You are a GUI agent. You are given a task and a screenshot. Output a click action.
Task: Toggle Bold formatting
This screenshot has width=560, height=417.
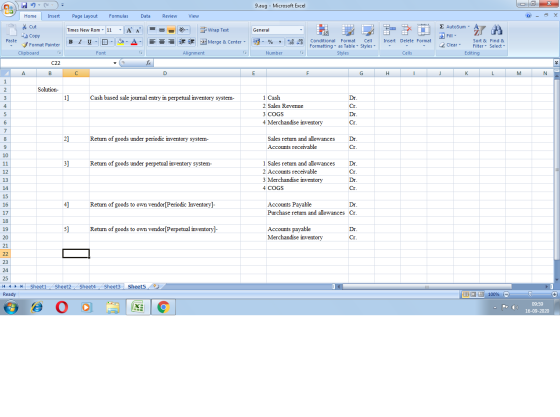pyautogui.click(x=71, y=42)
